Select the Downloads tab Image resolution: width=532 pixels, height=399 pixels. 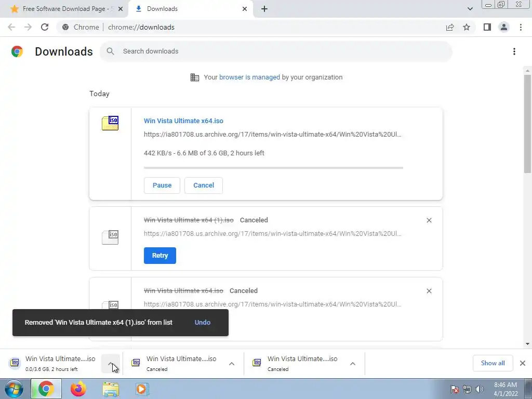(191, 9)
